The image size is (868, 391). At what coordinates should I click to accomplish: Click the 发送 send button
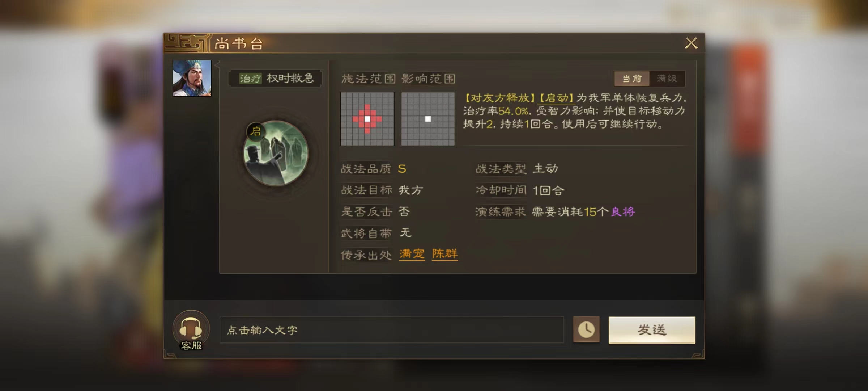click(x=652, y=330)
